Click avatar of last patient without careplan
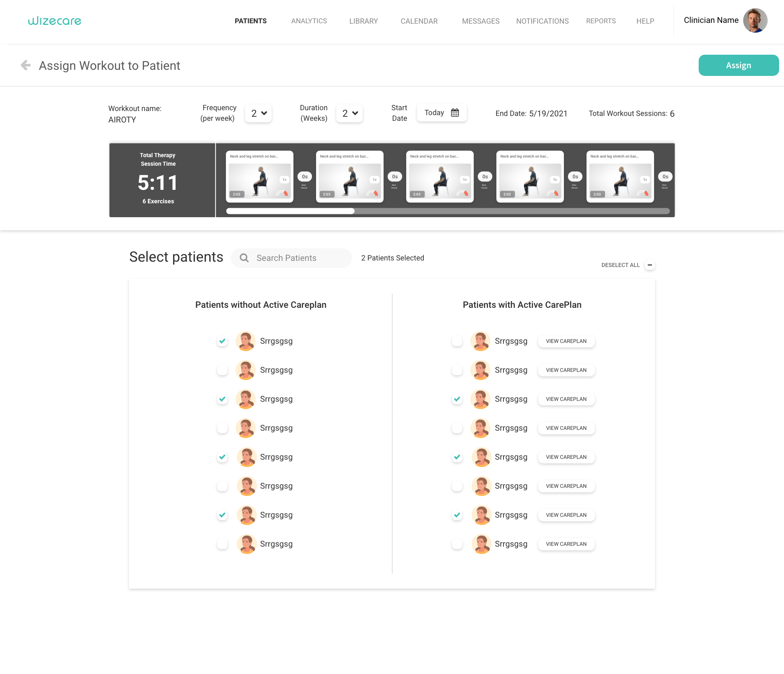The image size is (784, 674). tap(246, 544)
